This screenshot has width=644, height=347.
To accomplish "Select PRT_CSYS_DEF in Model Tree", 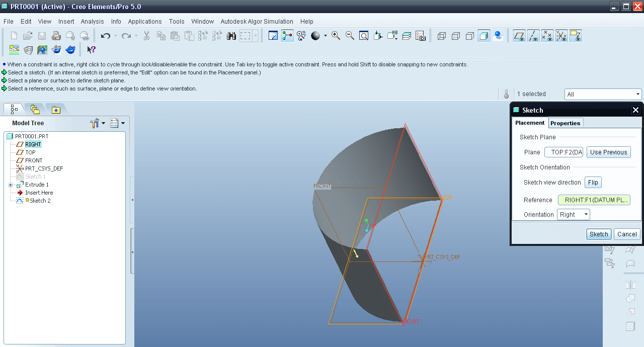I will tap(44, 168).
